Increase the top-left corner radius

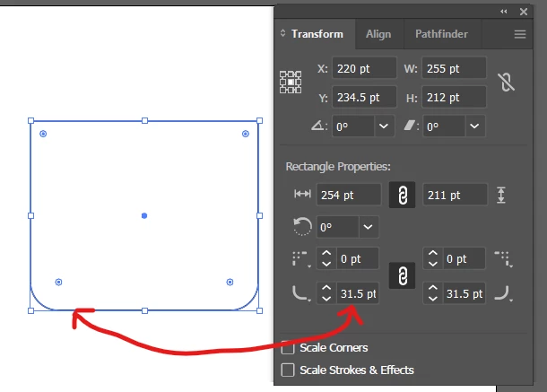pyautogui.click(x=326, y=254)
